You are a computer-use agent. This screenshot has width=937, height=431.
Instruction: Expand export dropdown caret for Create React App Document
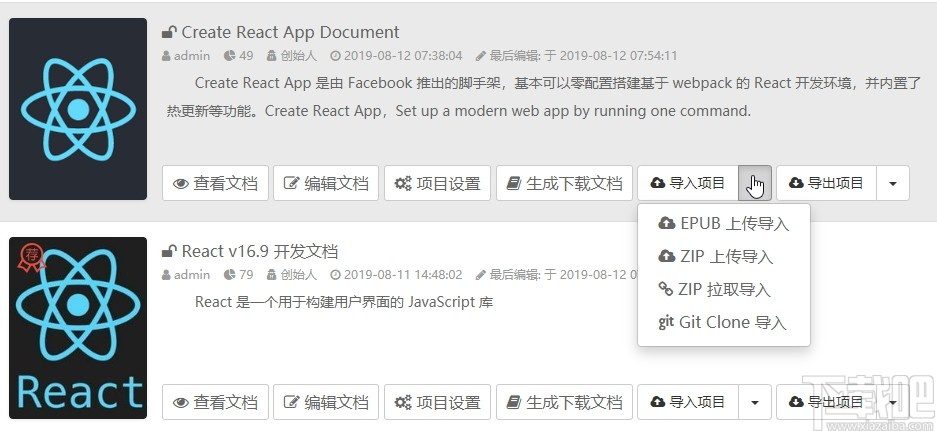pyautogui.click(x=893, y=183)
